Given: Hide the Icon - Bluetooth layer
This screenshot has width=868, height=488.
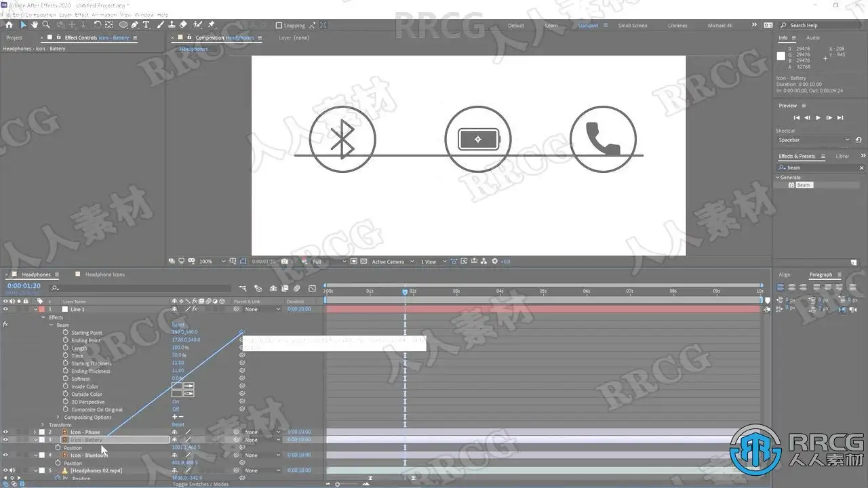Looking at the screenshot, I should [x=5, y=455].
